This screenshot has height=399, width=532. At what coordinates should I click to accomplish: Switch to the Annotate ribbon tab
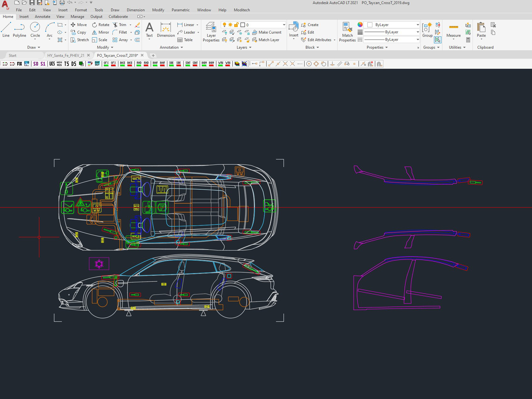(42, 17)
